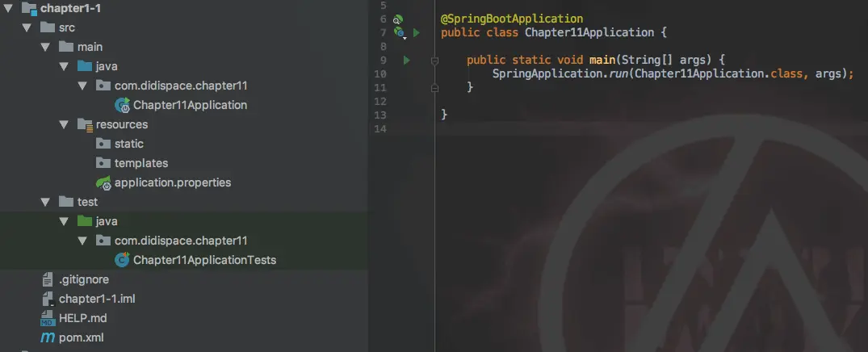The image size is (868, 352).
Task: Open application.properties from the tree
Action: tap(173, 182)
